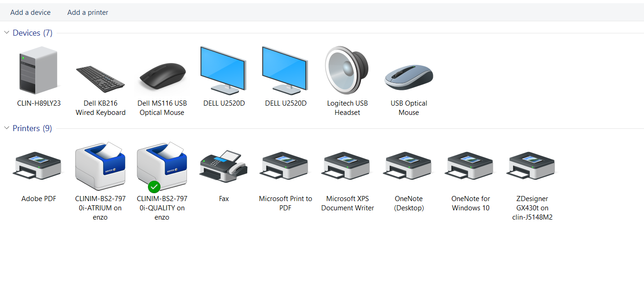Select the CLINIM-BS2-7970i-ATRIUM Xerox printer icon
Screen dimensions: 644x284
(100, 166)
